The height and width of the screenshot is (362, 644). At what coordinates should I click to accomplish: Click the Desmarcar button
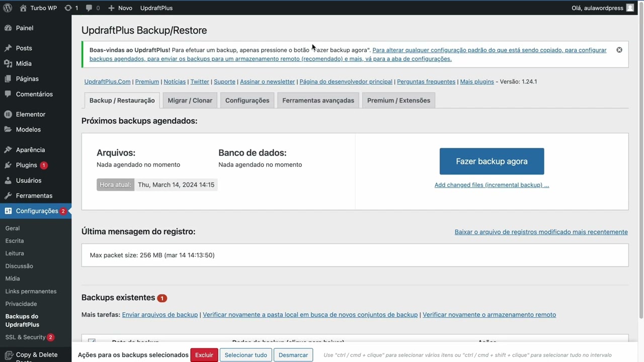(x=293, y=355)
